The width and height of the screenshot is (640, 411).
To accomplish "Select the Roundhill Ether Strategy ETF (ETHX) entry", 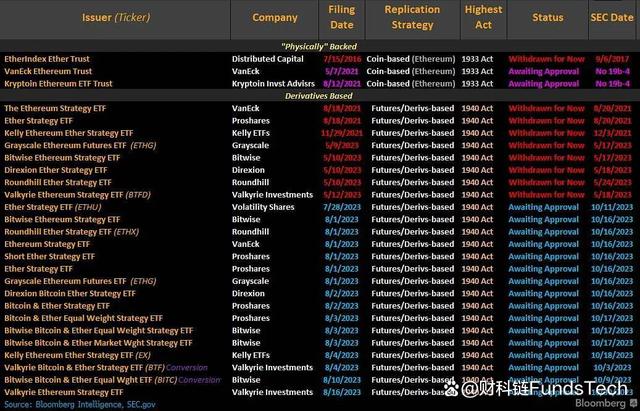I will pyautogui.click(x=72, y=231).
